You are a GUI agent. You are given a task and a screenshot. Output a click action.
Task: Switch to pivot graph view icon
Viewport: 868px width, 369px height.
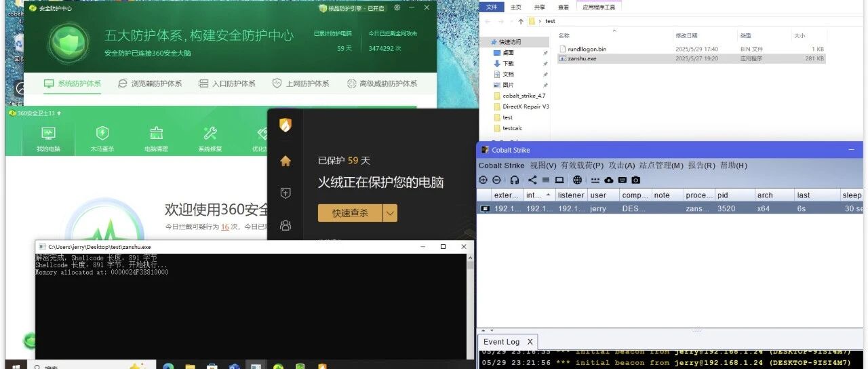tap(532, 180)
